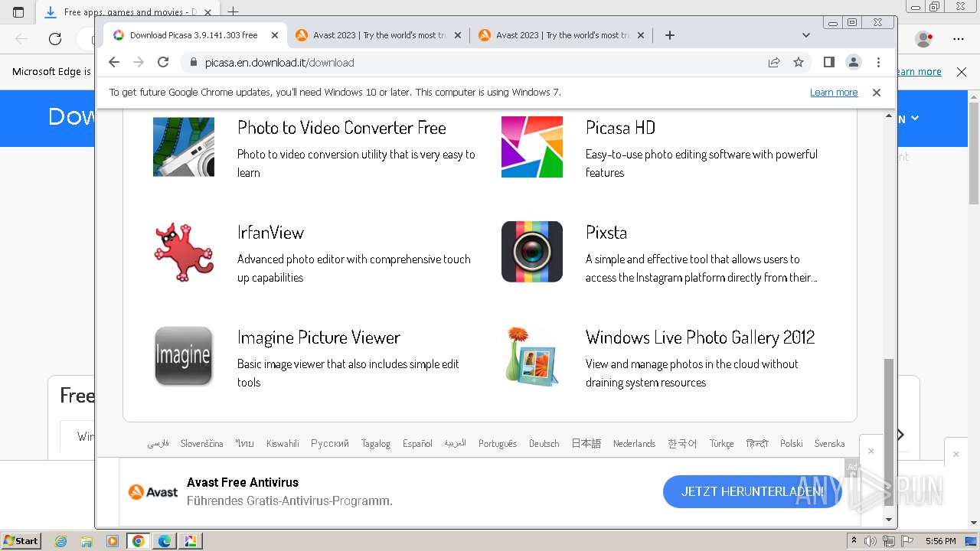The width and height of the screenshot is (980, 551).
Task: Close the second Avast 2023 tab
Action: pyautogui.click(x=641, y=35)
